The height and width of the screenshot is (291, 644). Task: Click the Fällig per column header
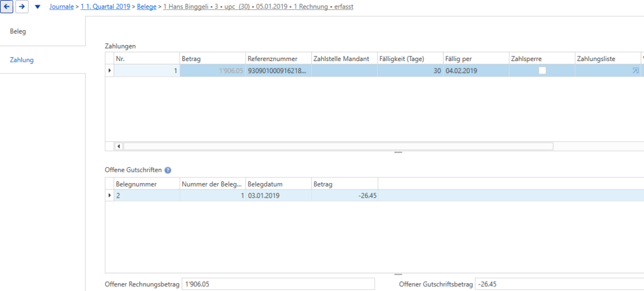tap(477, 59)
